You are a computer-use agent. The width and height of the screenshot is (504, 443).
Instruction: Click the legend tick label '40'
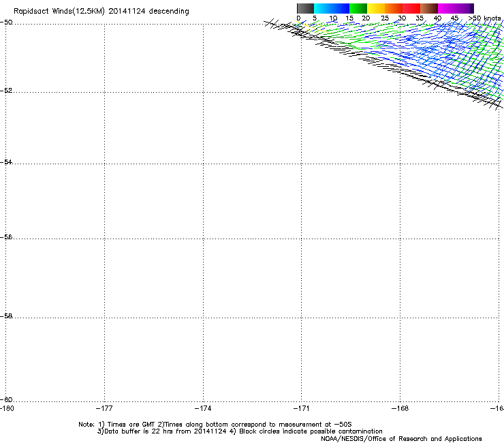[x=437, y=18]
